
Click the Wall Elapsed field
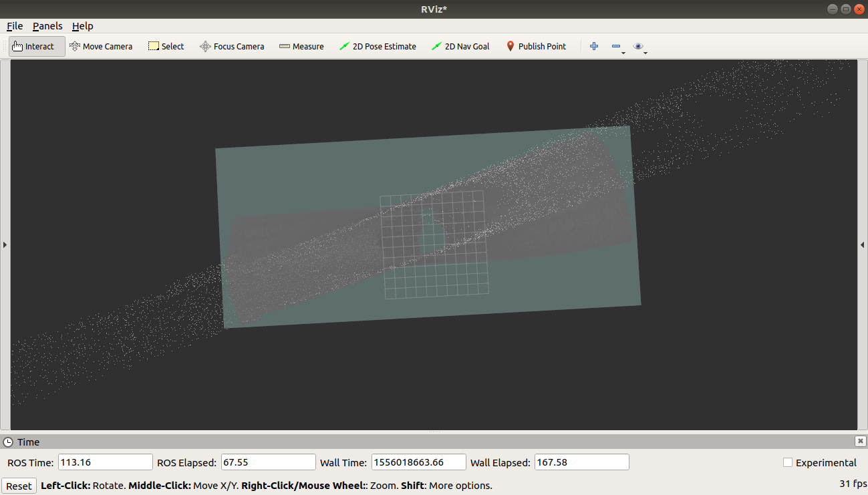[x=582, y=462]
